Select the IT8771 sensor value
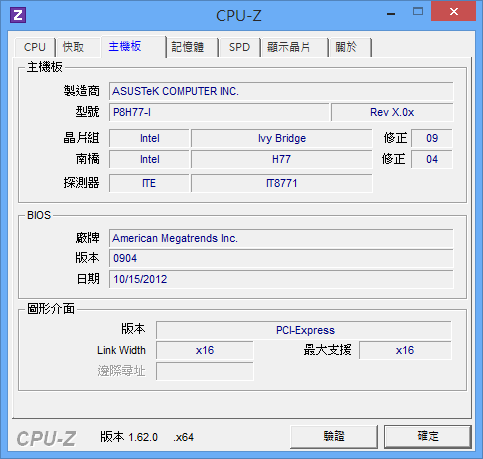 pyautogui.click(x=282, y=183)
